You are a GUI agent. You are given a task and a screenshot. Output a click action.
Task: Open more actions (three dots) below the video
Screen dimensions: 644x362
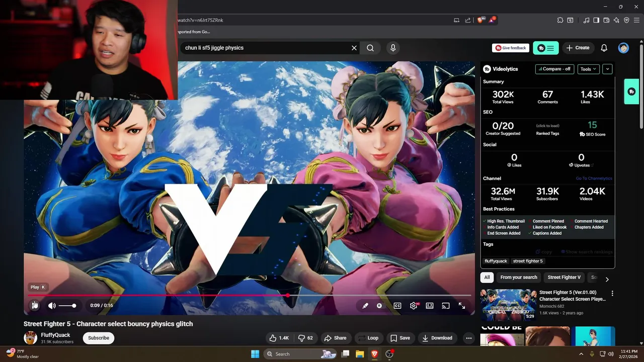pyautogui.click(x=469, y=338)
